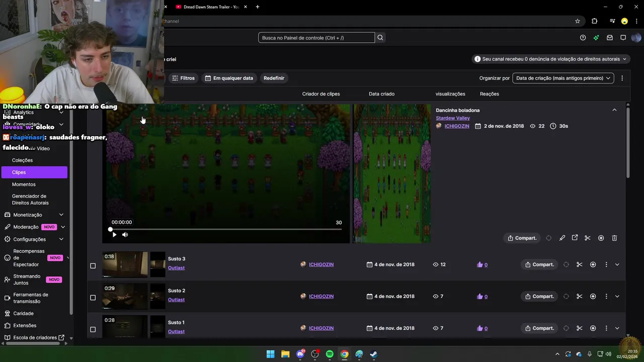This screenshot has width=644, height=362.
Task: Select the Susto 3 clip checkbox
Action: (93, 265)
